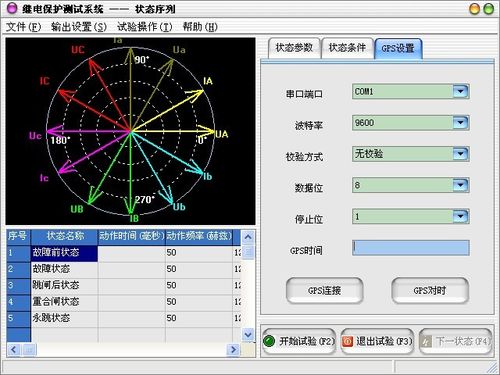The height and width of the screenshot is (375, 500).
Task: Click the UC vector label in diagram
Action: click(x=78, y=50)
